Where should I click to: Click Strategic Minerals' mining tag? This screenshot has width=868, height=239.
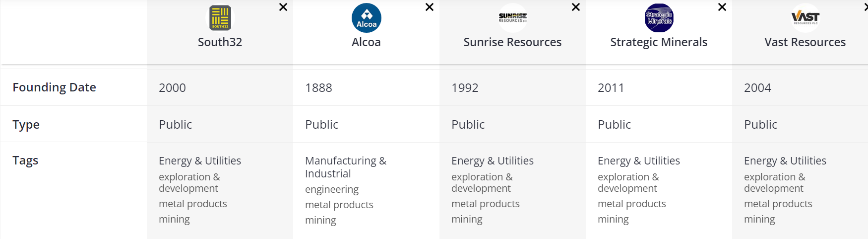click(x=613, y=219)
